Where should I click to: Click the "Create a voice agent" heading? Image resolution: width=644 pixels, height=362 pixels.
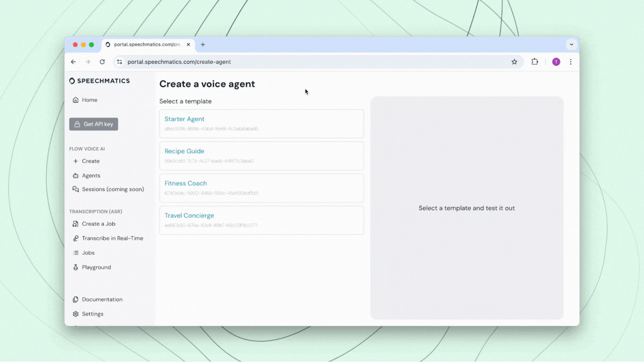tap(207, 84)
